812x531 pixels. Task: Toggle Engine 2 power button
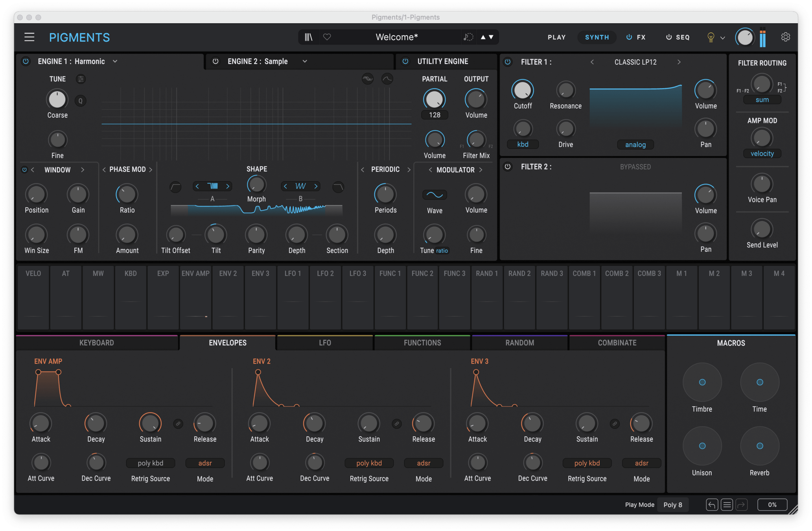coord(215,61)
